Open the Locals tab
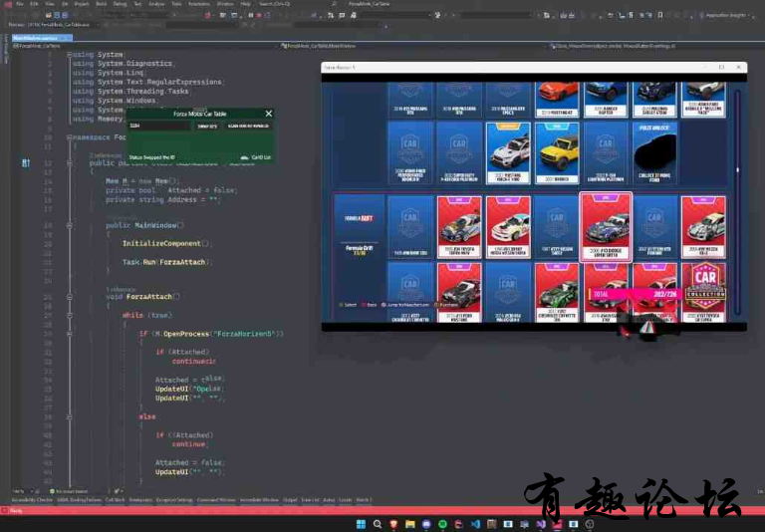The image size is (765, 532). click(345, 500)
